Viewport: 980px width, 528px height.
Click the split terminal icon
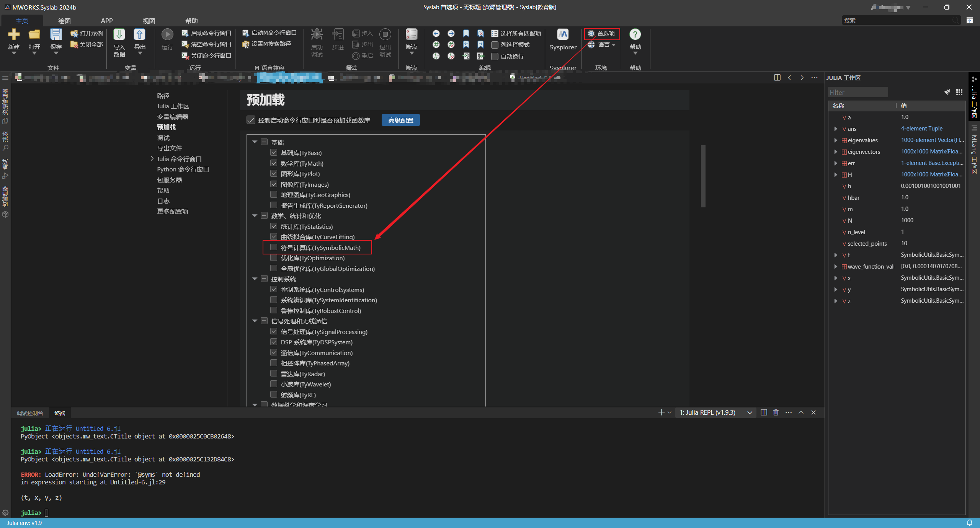coord(764,412)
